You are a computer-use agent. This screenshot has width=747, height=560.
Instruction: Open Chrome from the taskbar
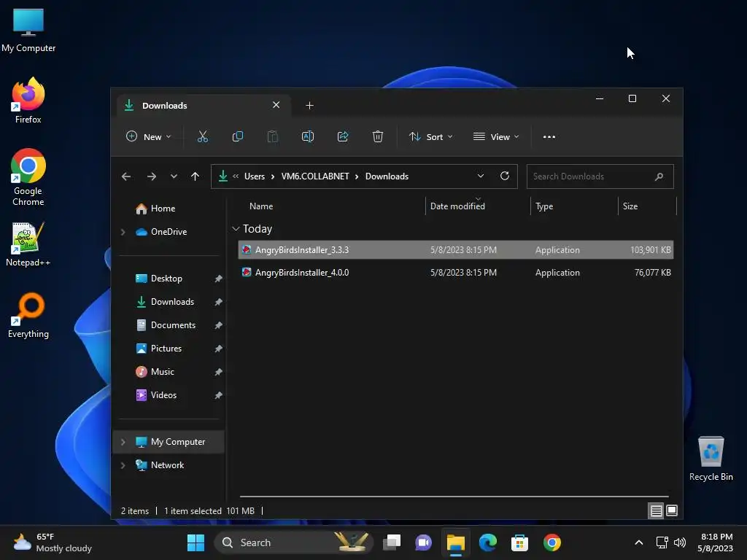tap(551, 542)
